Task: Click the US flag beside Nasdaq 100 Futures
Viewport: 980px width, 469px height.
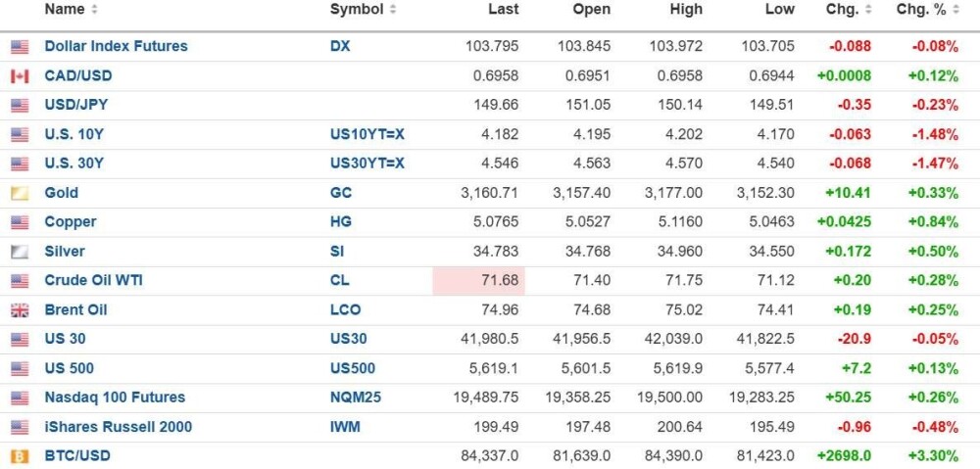Action: (x=20, y=399)
